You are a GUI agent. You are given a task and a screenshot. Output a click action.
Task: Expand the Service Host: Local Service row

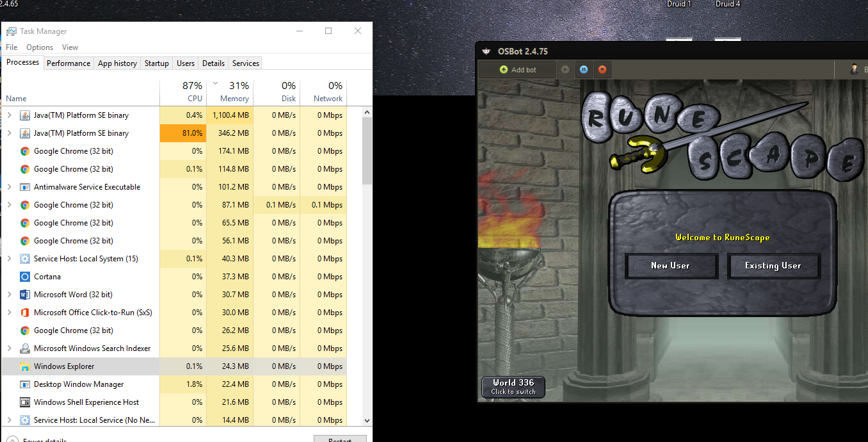tap(9, 420)
